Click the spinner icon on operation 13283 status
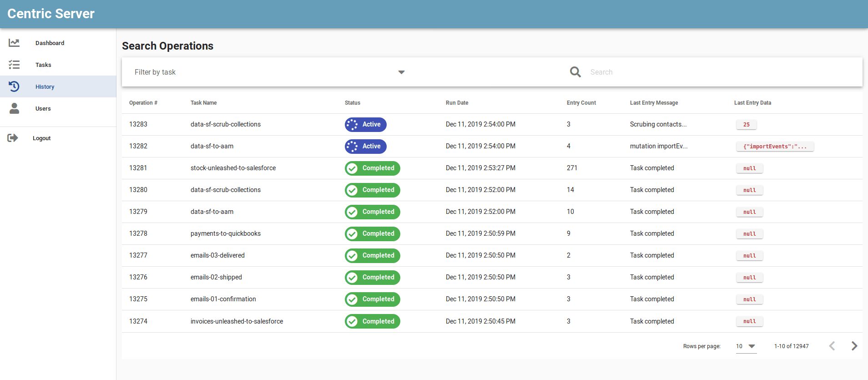Image resolution: width=868 pixels, height=380 pixels. [352, 124]
